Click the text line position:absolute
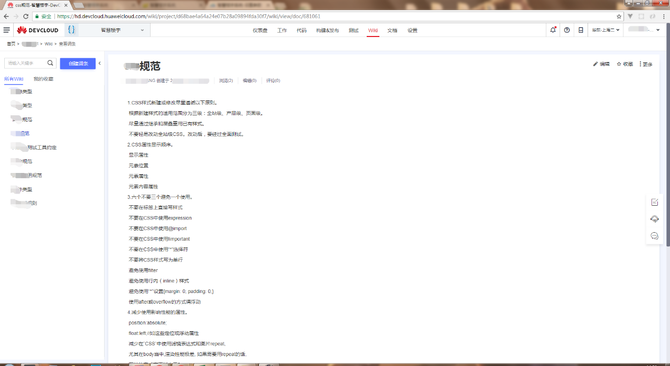This screenshot has height=366, width=670. tap(147, 322)
